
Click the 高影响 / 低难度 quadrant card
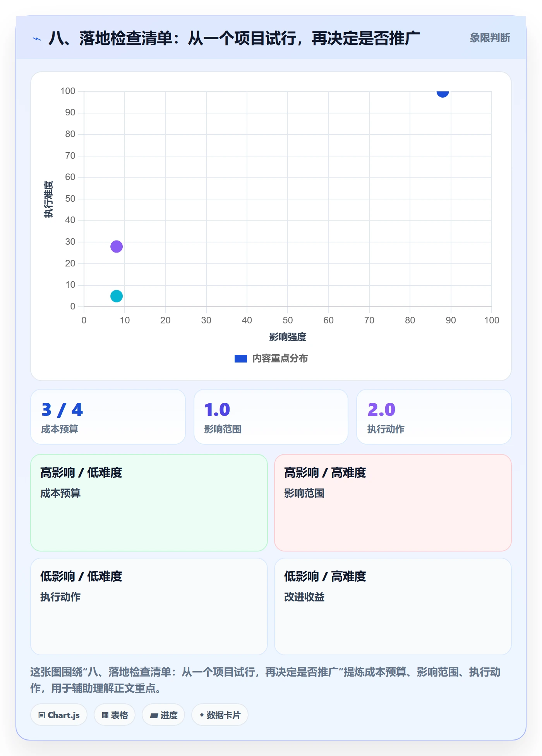click(149, 503)
